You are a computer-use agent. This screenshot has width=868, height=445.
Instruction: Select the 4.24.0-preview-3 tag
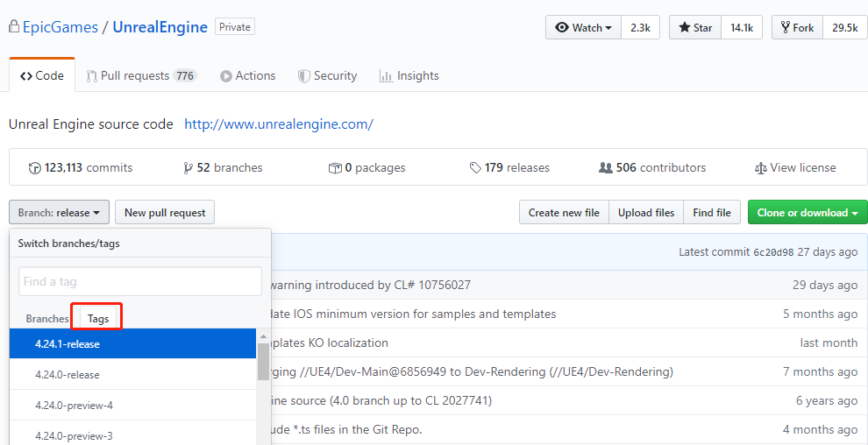click(x=133, y=434)
